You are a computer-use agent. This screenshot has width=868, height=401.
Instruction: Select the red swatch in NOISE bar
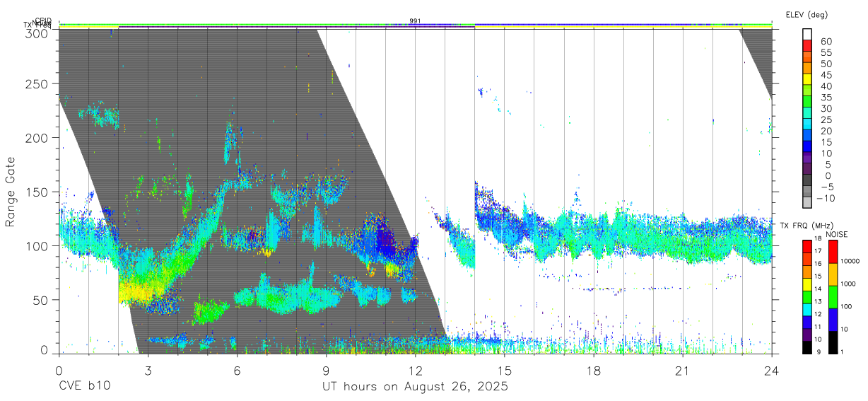[832, 252]
